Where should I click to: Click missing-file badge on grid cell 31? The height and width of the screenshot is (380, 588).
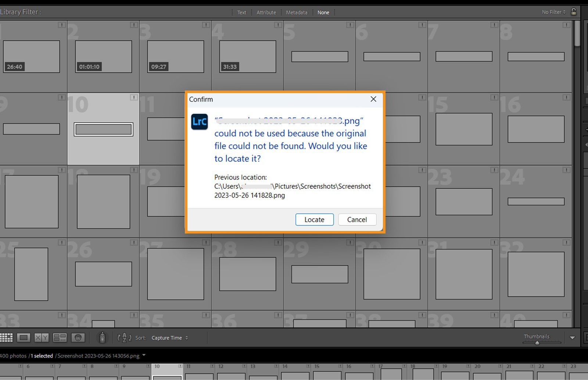494,242
